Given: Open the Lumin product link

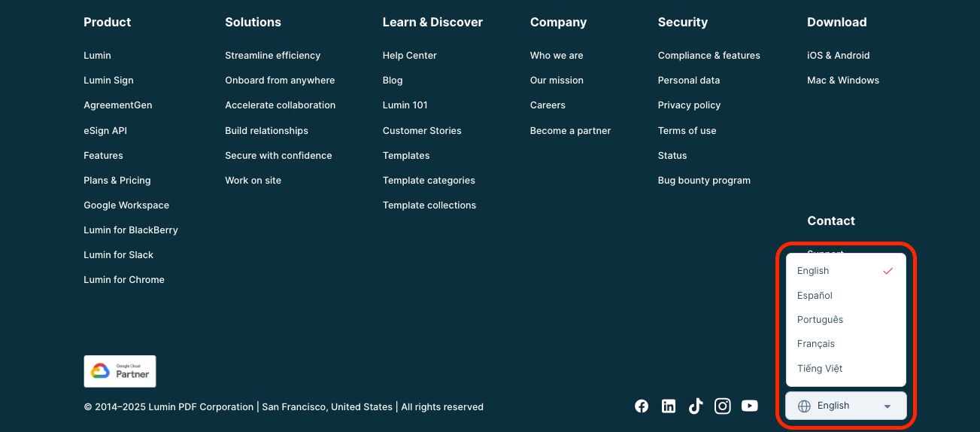Looking at the screenshot, I should click(97, 56).
